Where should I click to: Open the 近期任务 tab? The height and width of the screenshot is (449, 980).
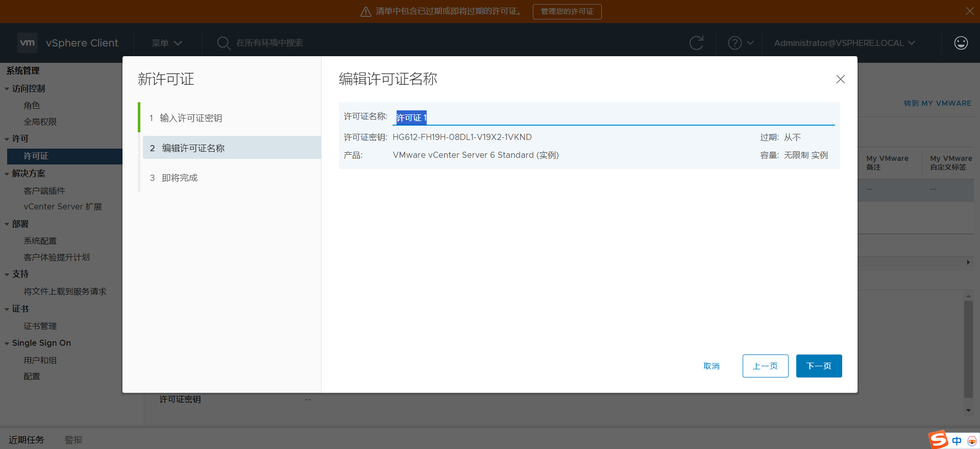click(26, 440)
